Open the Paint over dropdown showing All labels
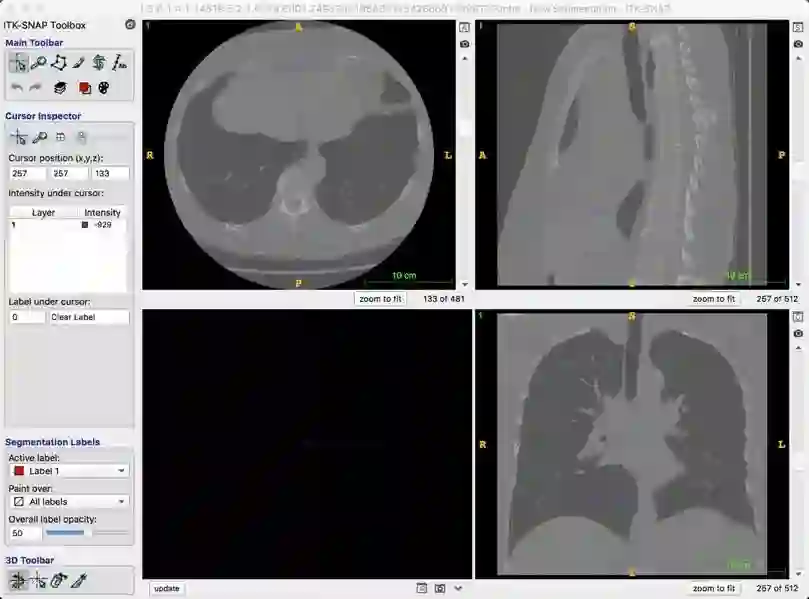Viewport: 809px width, 599px height. [69, 501]
